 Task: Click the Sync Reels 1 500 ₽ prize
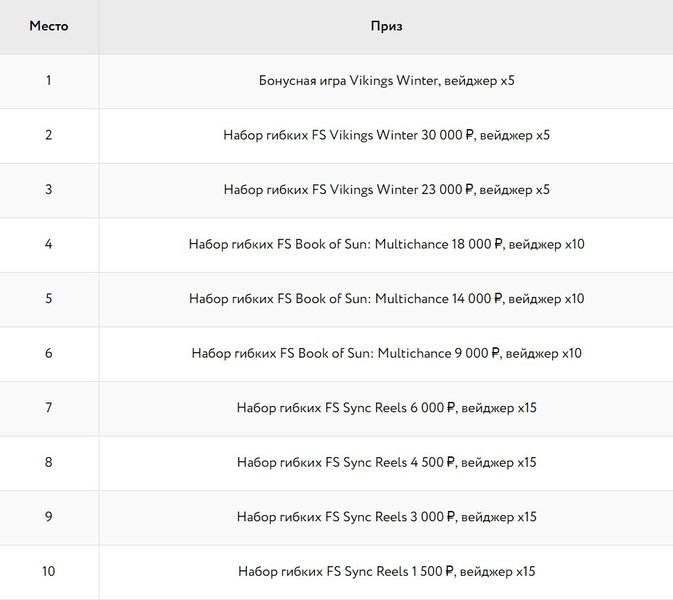point(386,572)
